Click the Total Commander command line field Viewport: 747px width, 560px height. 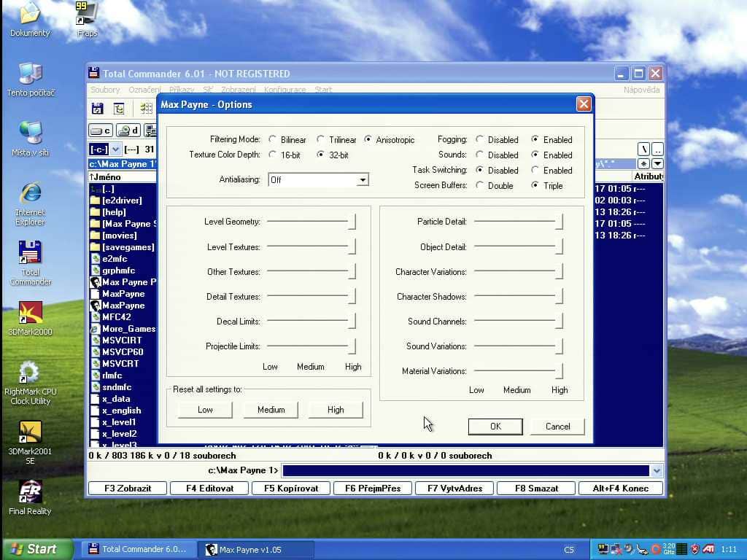click(x=466, y=470)
